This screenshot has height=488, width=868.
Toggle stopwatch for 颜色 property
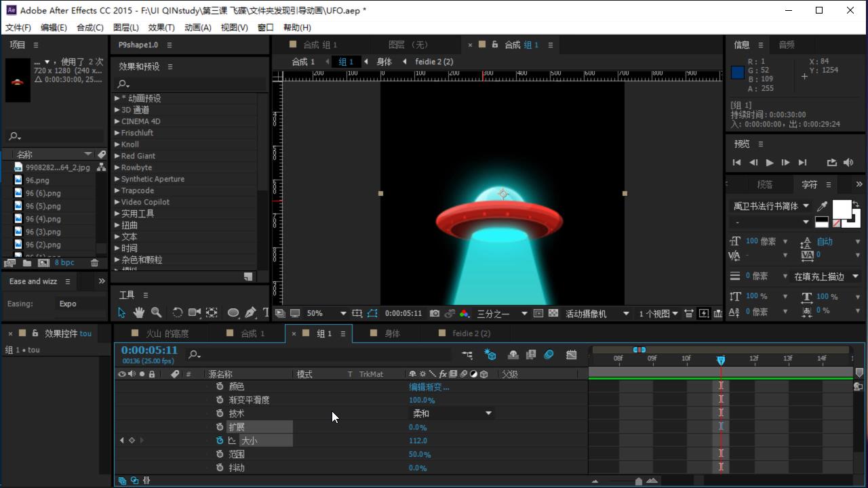[x=220, y=386]
